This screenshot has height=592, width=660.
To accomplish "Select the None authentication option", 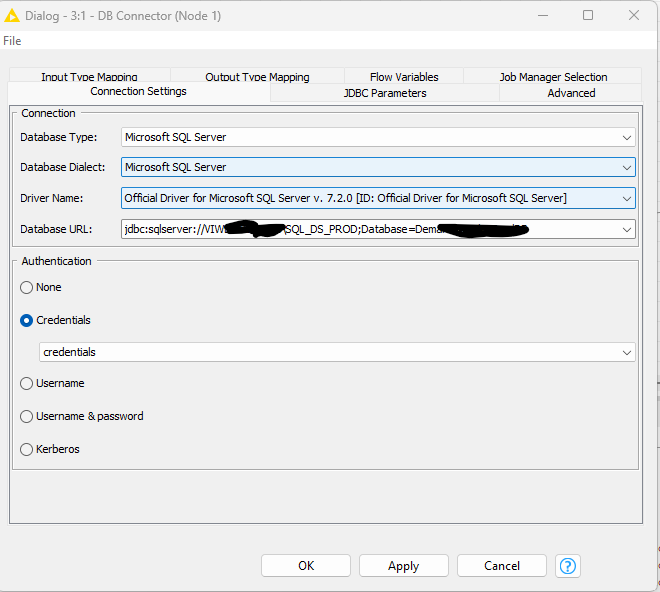I will point(27,287).
